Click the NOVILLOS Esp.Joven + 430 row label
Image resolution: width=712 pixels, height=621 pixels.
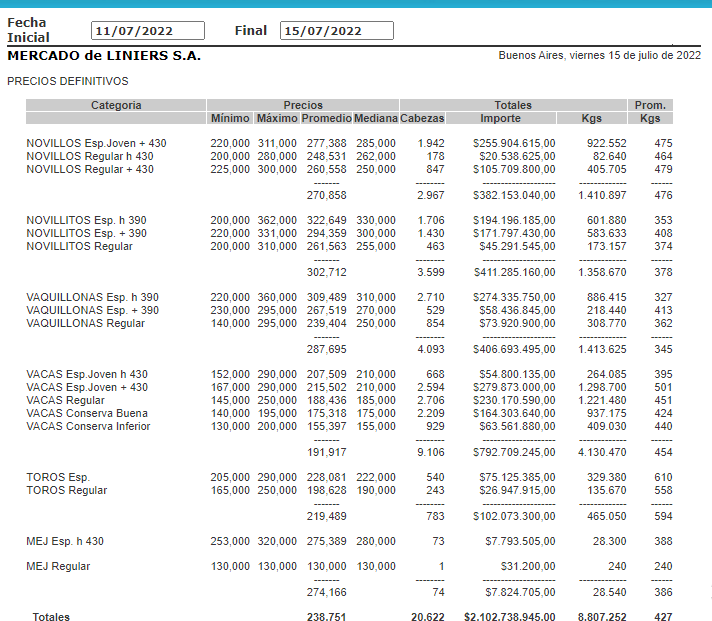pyautogui.click(x=96, y=144)
